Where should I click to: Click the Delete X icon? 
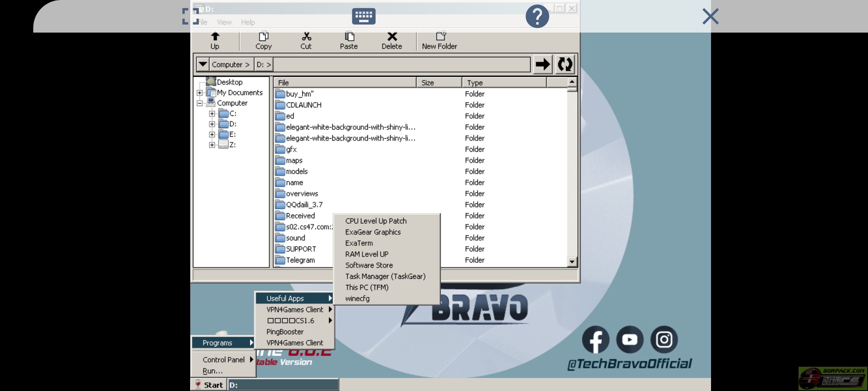392,37
